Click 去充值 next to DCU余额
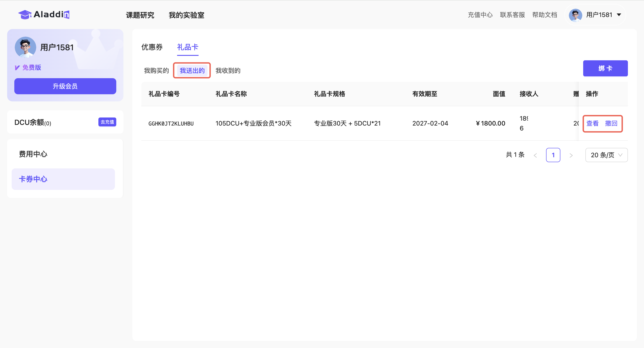Image resolution: width=644 pixels, height=348 pixels. (x=107, y=122)
